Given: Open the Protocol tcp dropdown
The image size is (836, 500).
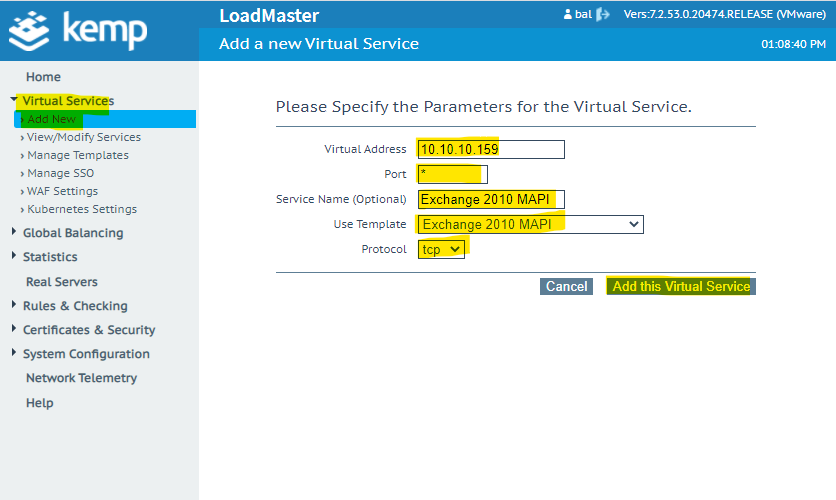Looking at the screenshot, I should click(x=442, y=249).
